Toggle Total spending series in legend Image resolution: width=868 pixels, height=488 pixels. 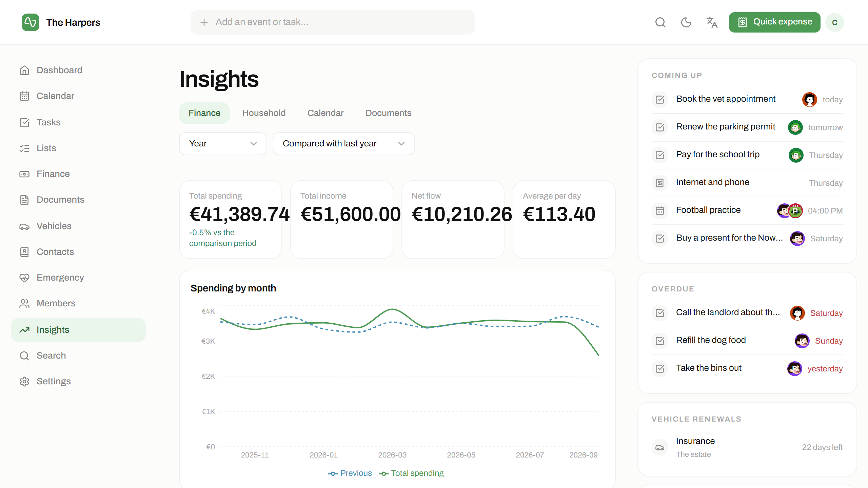click(411, 473)
